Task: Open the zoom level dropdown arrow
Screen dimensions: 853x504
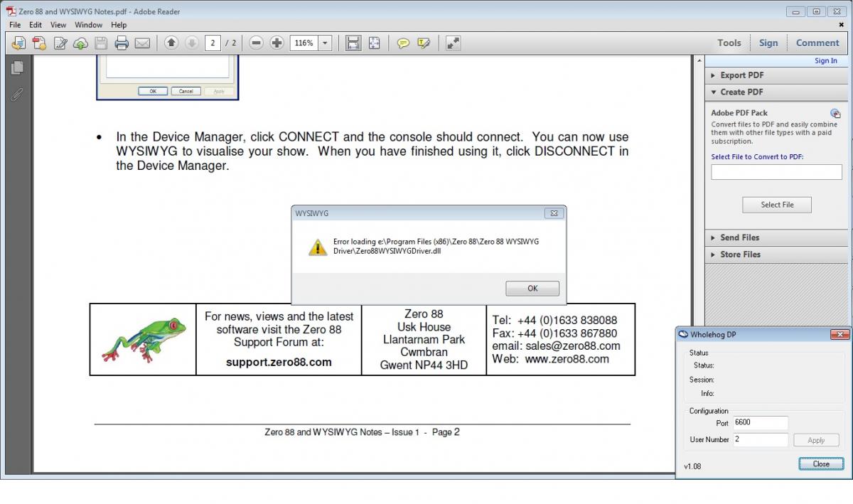Action: click(x=326, y=43)
